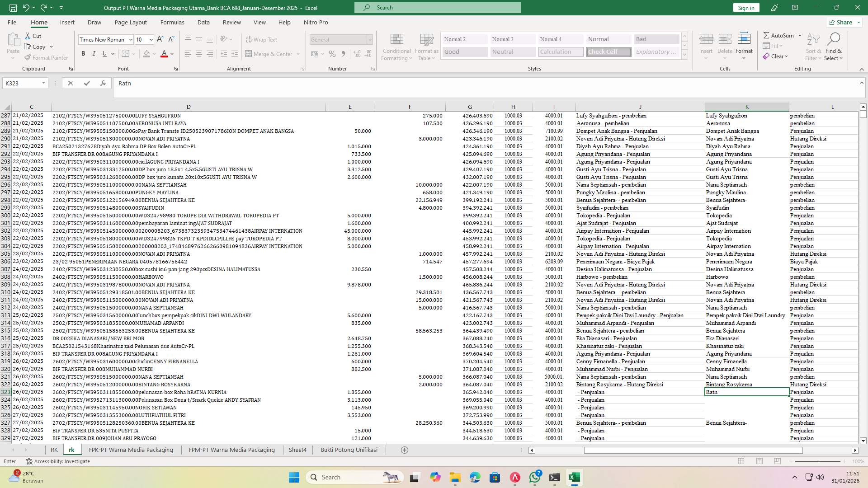Open Conditional Formatting options
This screenshot has width=868, height=488.
coord(396,47)
